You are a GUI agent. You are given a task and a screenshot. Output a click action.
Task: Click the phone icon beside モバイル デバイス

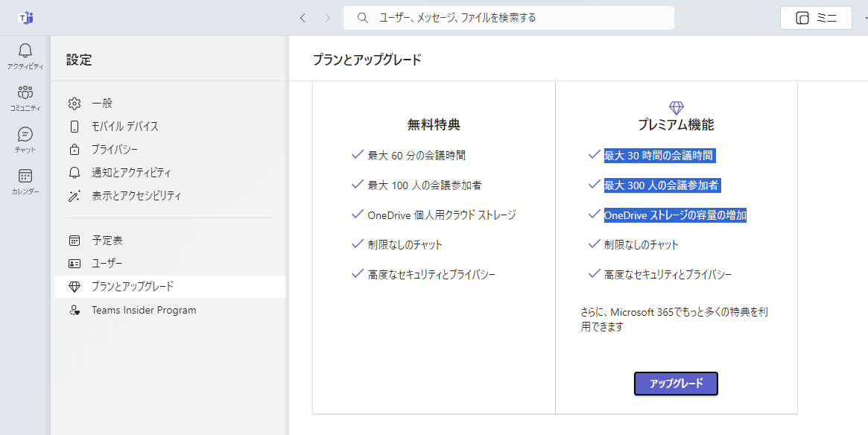click(x=75, y=126)
